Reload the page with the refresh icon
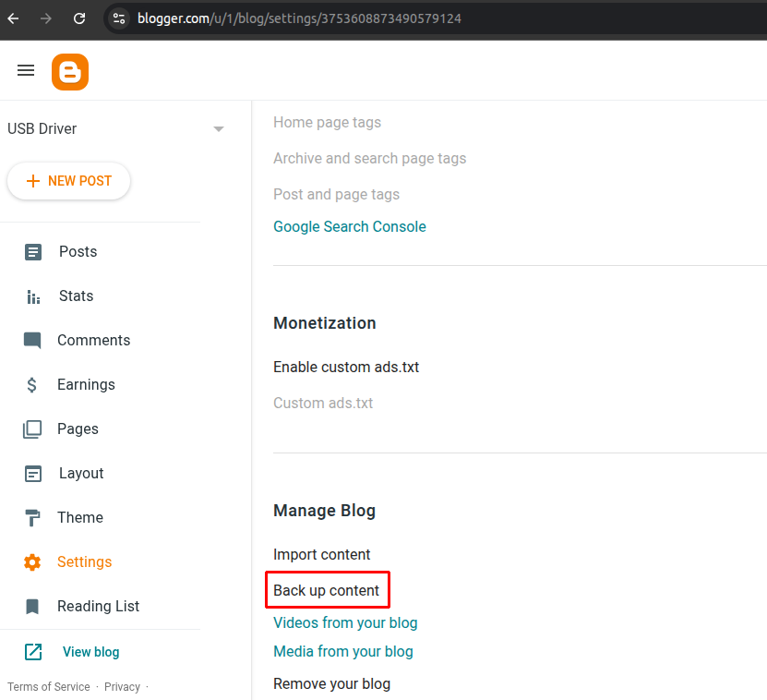Viewport: 767px width, 700px height. (x=80, y=18)
